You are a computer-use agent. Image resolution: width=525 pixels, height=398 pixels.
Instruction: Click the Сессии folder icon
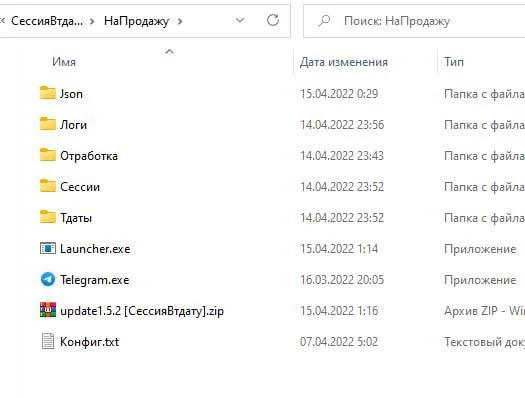pyautogui.click(x=48, y=186)
